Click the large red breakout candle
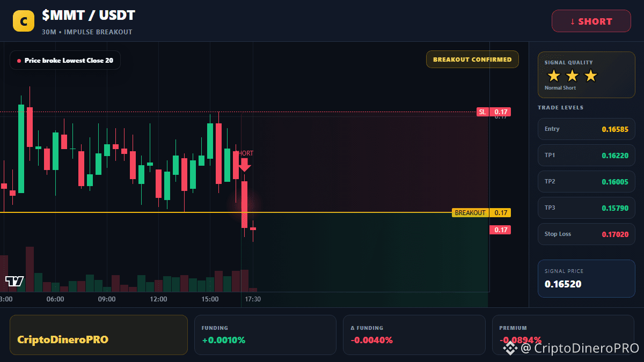644x362 pixels. pos(244,204)
